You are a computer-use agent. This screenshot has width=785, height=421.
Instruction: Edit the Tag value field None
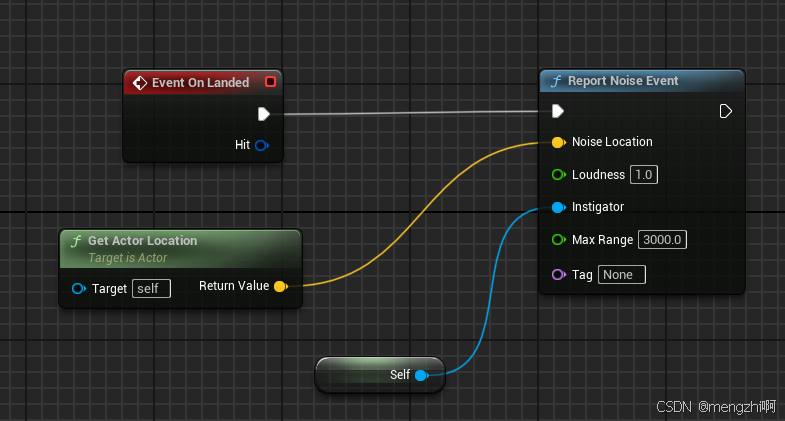click(622, 274)
